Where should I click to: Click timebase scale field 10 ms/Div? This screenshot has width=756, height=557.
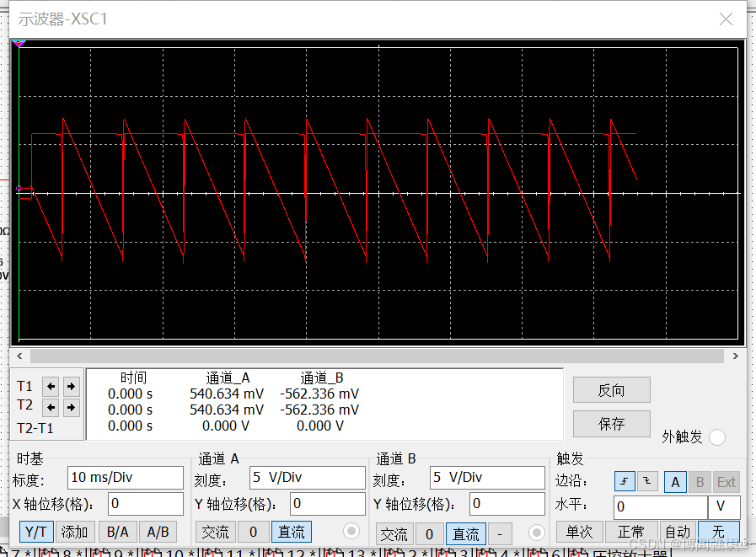126,478
